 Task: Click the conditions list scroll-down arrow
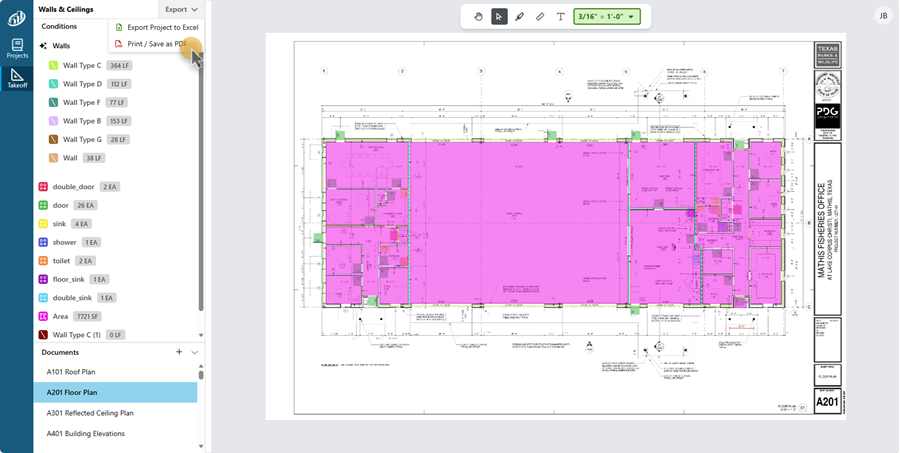click(201, 335)
